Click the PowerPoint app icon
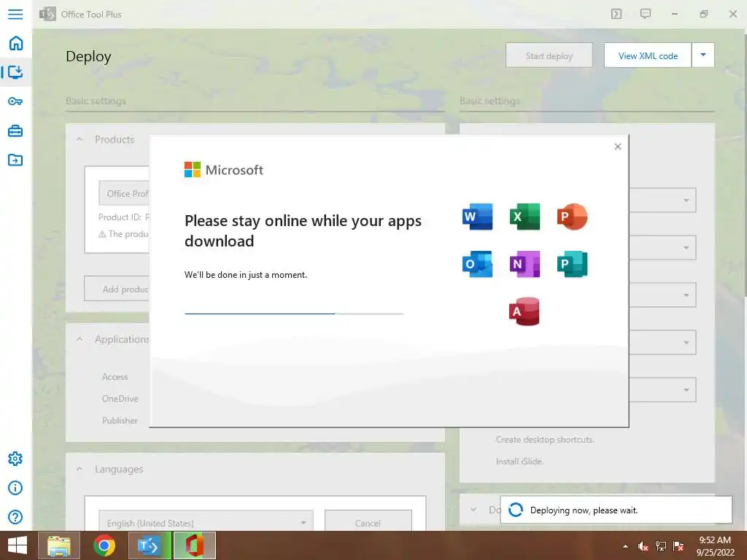 pos(572,217)
